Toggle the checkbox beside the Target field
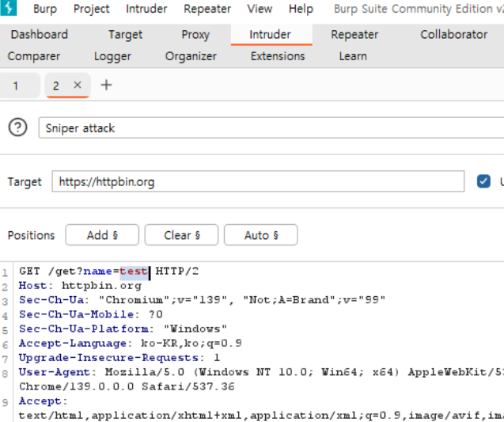504x422 pixels. (x=483, y=181)
